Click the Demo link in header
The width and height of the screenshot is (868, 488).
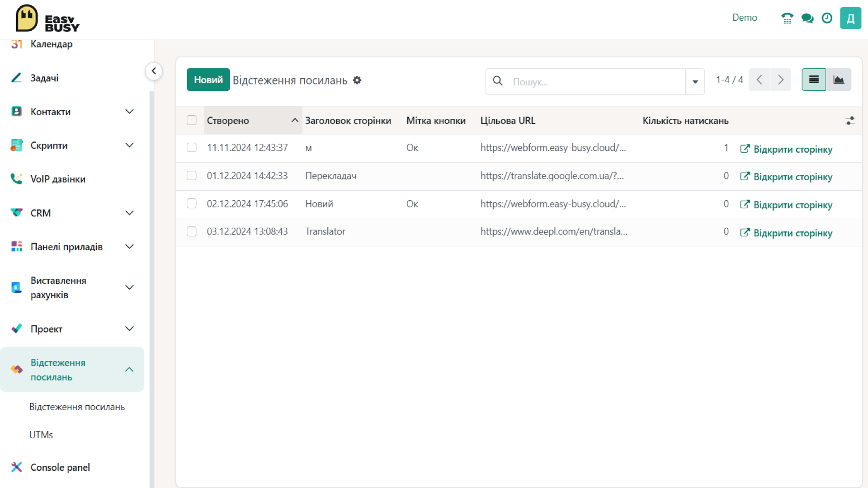point(745,18)
